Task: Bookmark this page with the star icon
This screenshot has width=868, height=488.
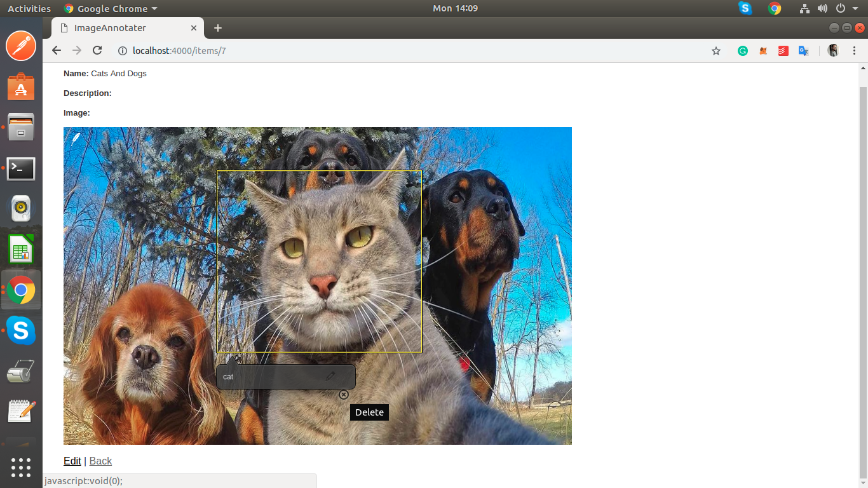Action: tap(716, 51)
